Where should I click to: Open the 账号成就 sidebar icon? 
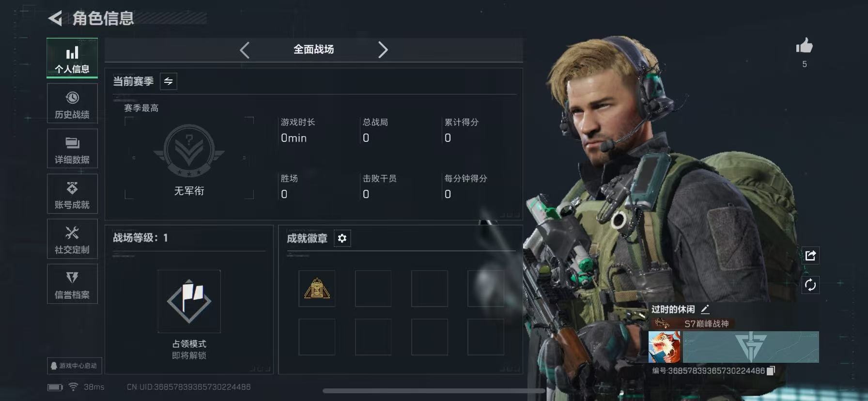coord(72,194)
